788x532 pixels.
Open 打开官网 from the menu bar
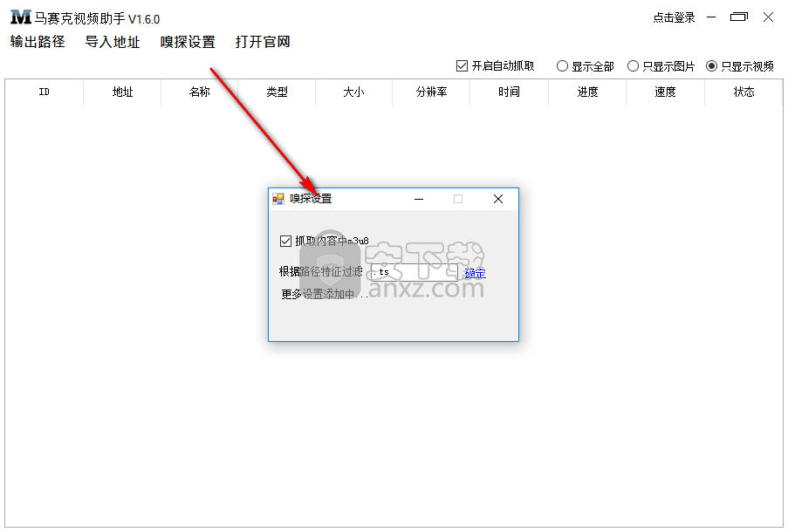click(x=263, y=42)
